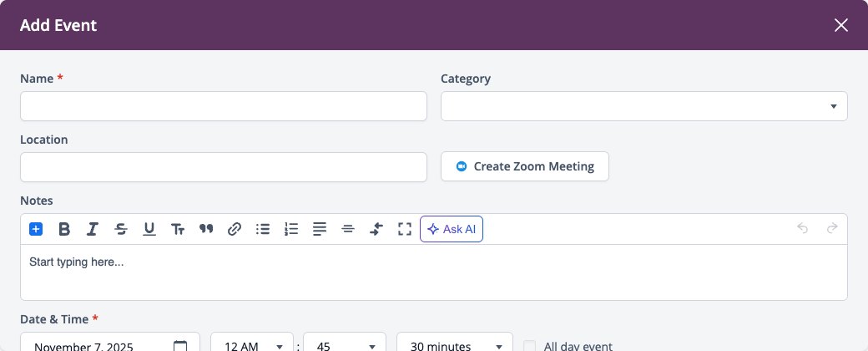The width and height of the screenshot is (868, 351).
Task: Open the Ask AI assistant
Action: click(452, 229)
